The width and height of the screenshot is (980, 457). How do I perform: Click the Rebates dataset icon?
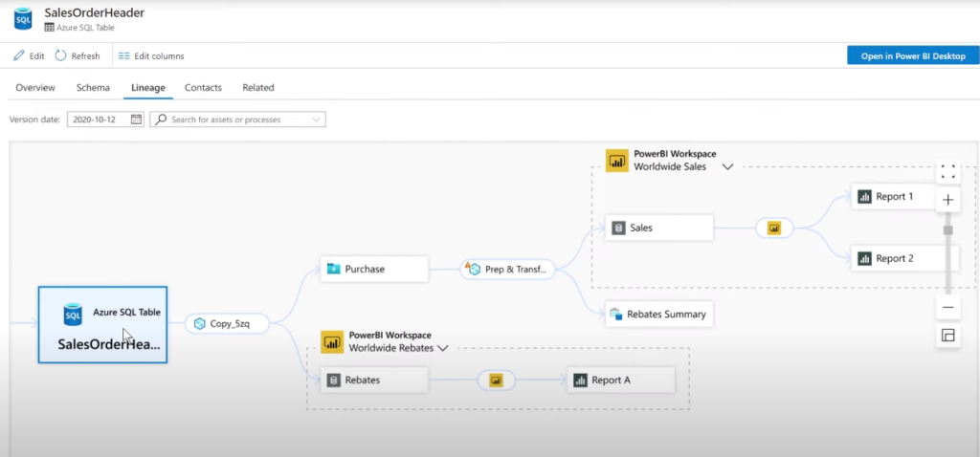pos(334,381)
